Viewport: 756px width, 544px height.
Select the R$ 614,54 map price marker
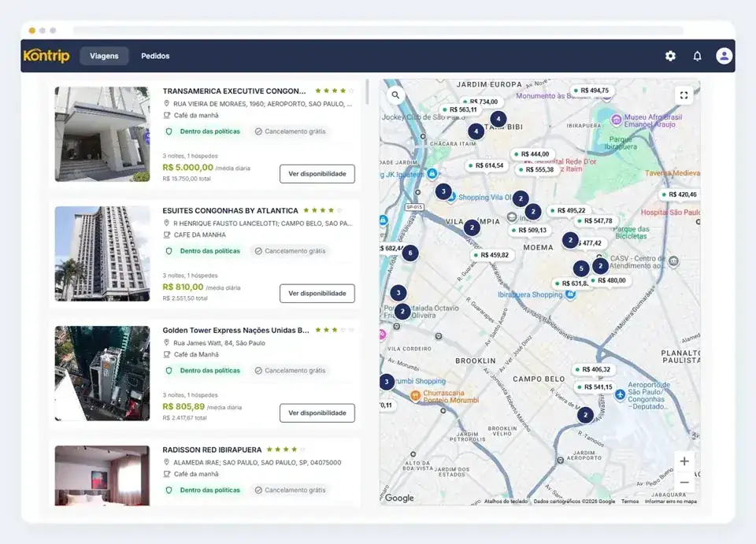(x=486, y=166)
